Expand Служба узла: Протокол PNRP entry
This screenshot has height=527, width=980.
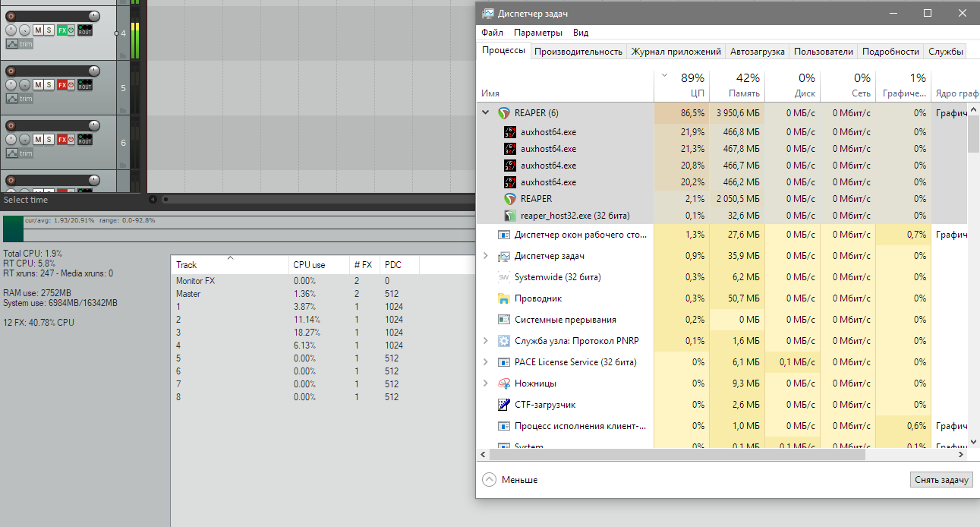tap(486, 341)
